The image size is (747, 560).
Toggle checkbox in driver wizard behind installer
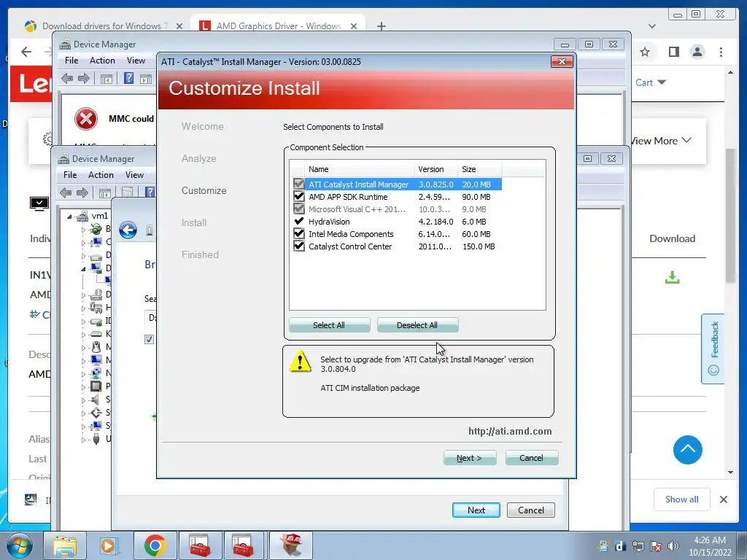coord(149,339)
